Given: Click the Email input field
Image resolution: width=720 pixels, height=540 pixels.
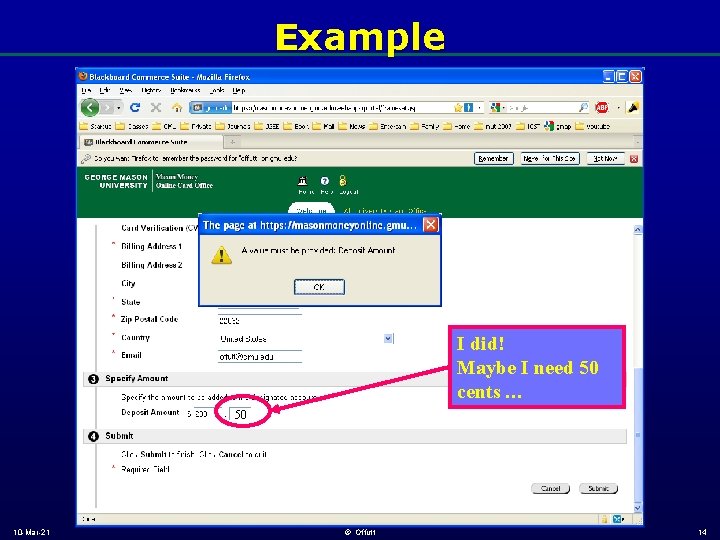Looking at the screenshot, I should click(259, 356).
